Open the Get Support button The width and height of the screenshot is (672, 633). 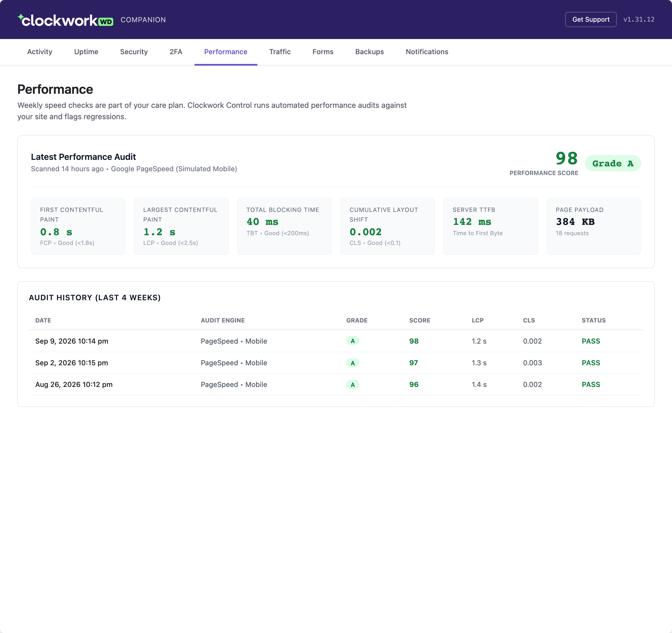(590, 20)
